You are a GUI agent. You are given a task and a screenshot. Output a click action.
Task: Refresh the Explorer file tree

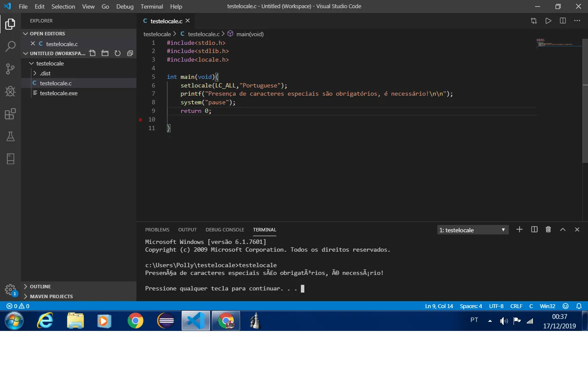[x=117, y=53]
